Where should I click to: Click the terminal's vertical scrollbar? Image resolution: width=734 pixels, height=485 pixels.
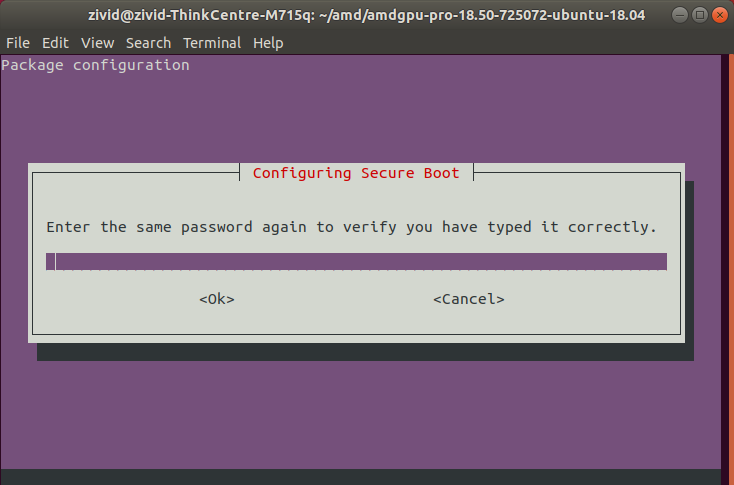[x=727, y=260]
